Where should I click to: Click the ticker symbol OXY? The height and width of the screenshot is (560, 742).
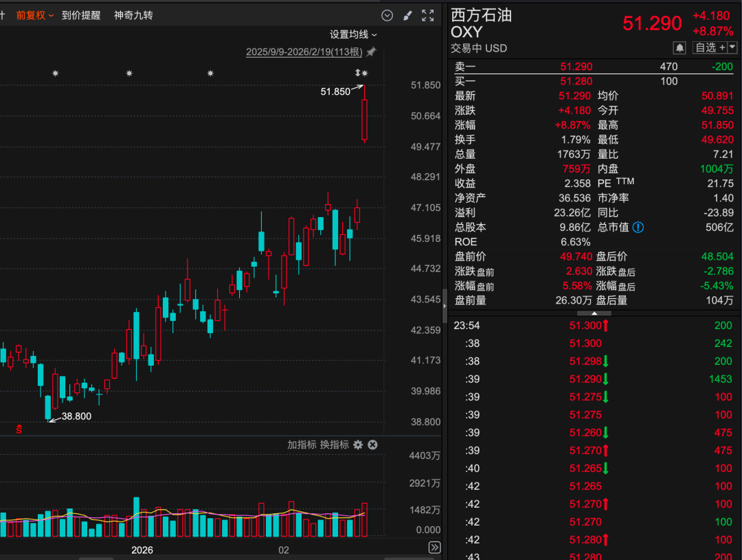466,32
